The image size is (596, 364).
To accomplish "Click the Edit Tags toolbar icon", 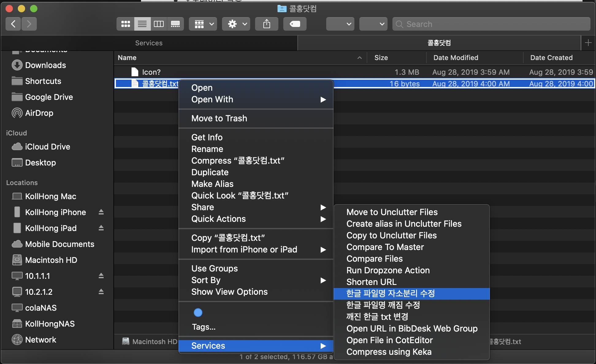I will pos(295,24).
